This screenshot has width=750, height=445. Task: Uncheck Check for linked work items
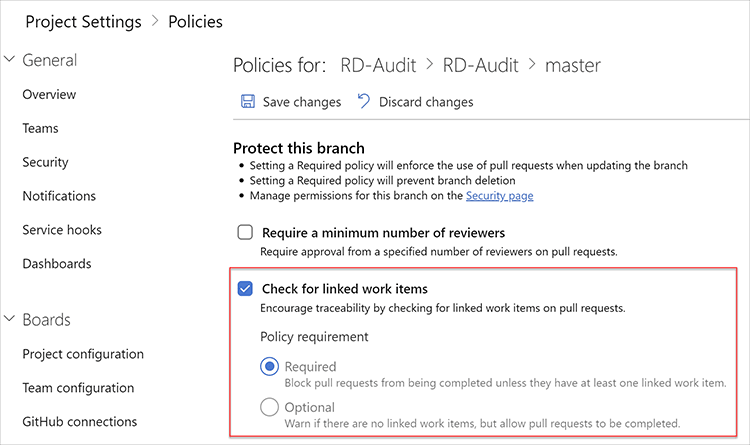pyautogui.click(x=245, y=289)
